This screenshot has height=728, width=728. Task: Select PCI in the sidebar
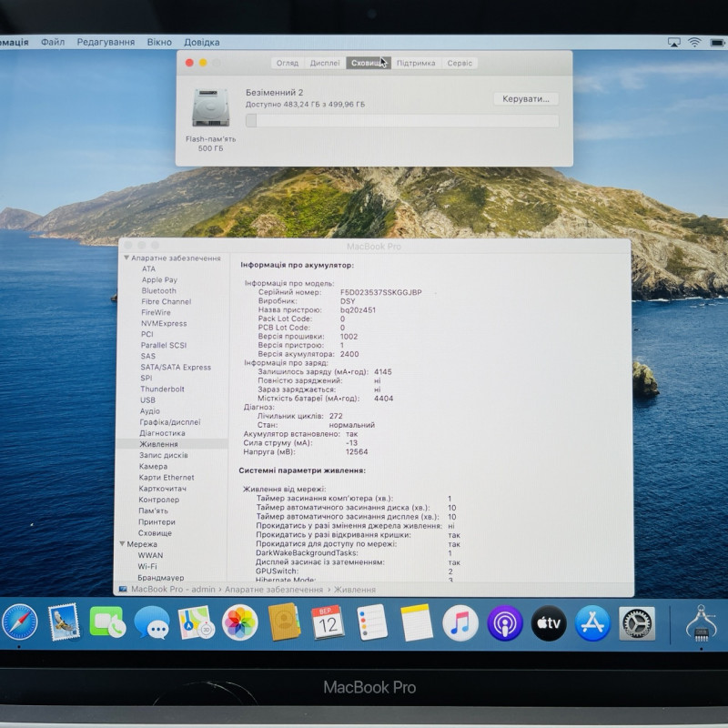coord(147,334)
